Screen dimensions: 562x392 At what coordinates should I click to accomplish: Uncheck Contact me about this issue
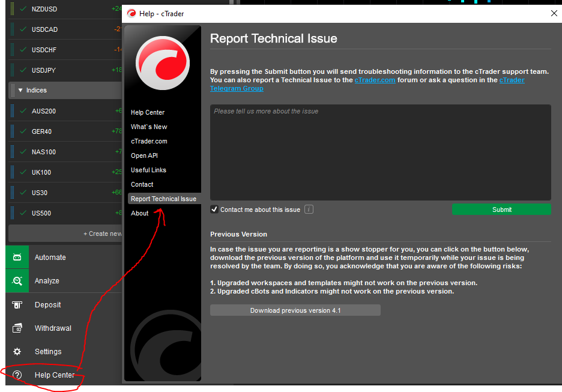pos(214,210)
